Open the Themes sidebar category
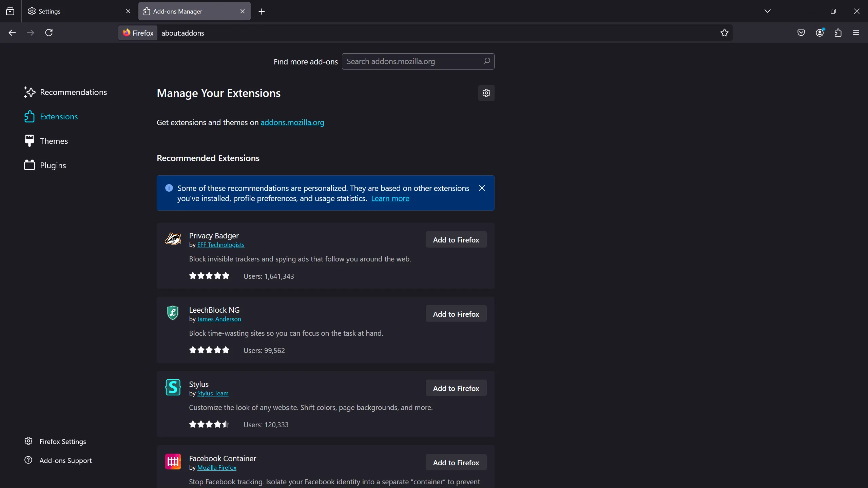 [x=46, y=141]
